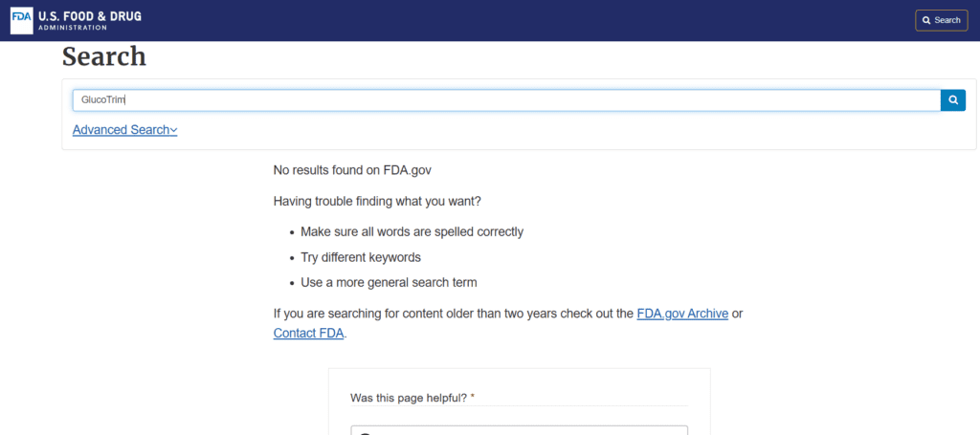Follow the Contact FDA link
The height and width of the screenshot is (435, 980).
tap(309, 334)
